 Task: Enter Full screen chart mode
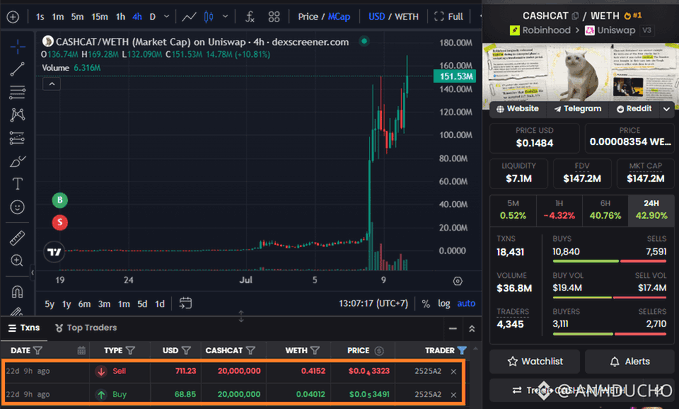point(448,17)
